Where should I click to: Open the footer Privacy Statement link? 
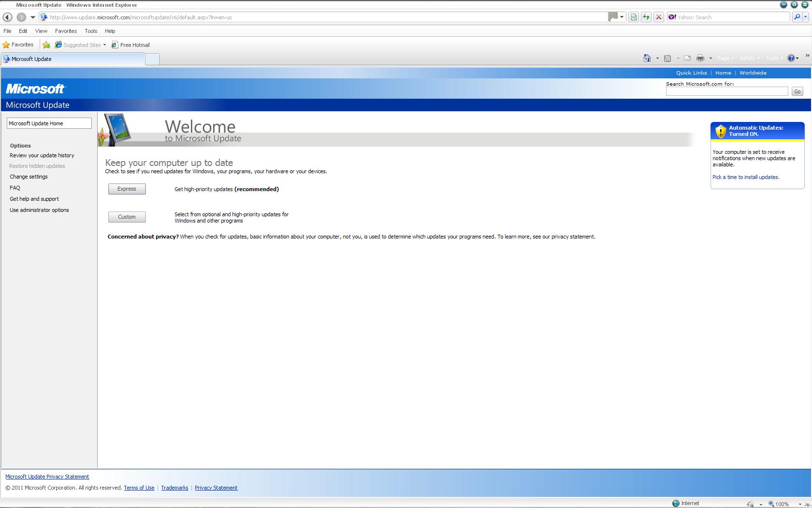pos(216,488)
